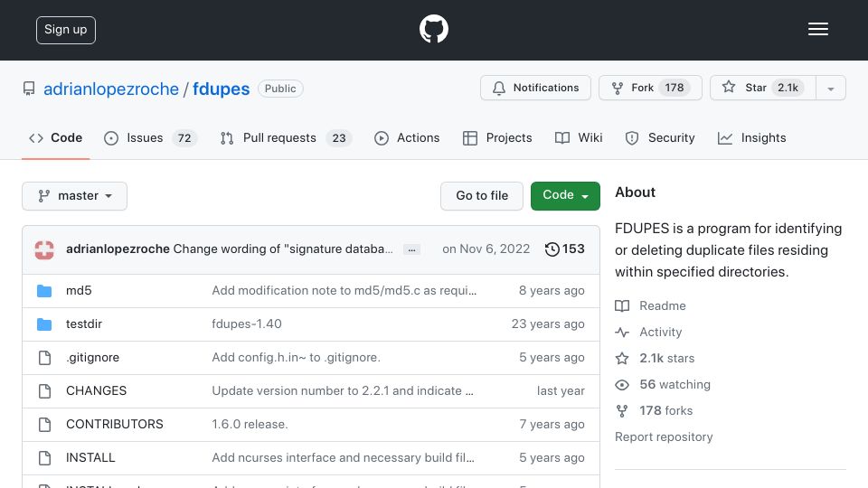Click the fork icon beside 178 forks

click(x=622, y=410)
